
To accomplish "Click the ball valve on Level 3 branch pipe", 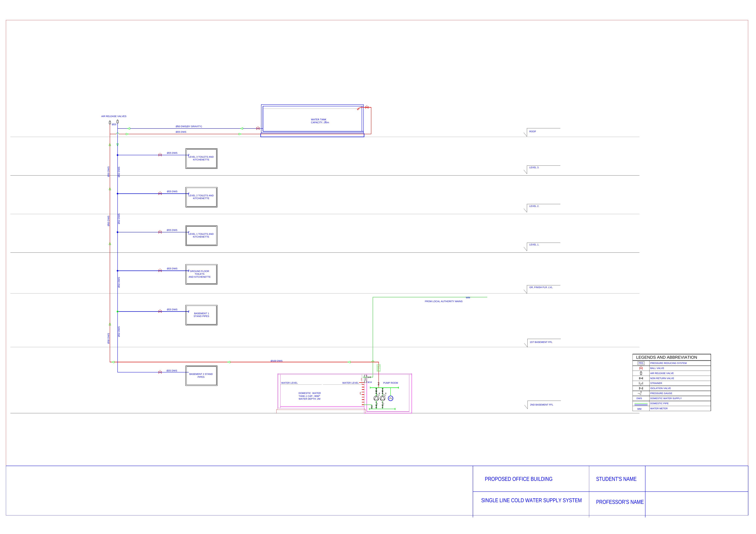I will click(x=160, y=155).
